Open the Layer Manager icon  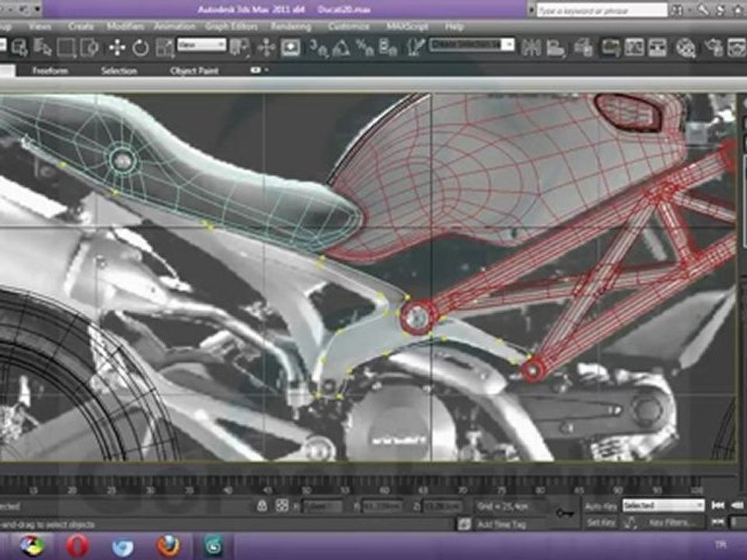coord(583,47)
